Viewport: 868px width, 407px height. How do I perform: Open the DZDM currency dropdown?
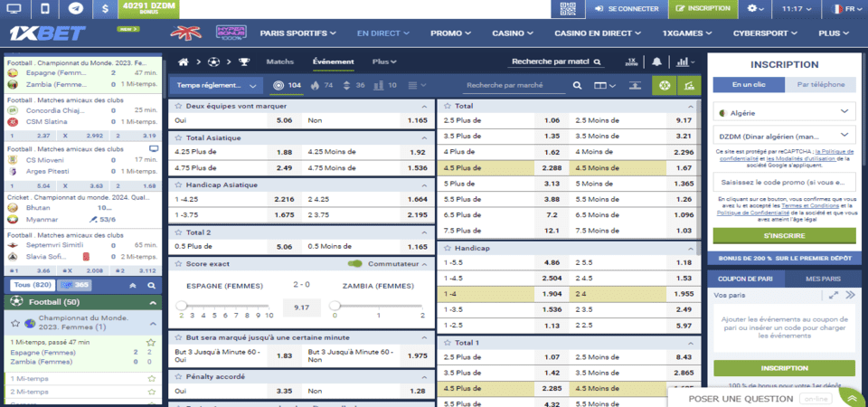click(x=784, y=136)
